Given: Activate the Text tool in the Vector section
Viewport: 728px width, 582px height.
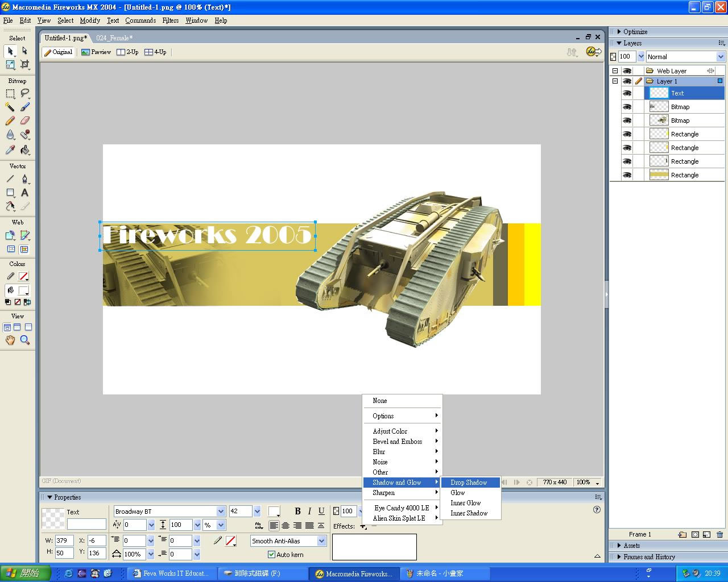Looking at the screenshot, I should tap(24, 193).
